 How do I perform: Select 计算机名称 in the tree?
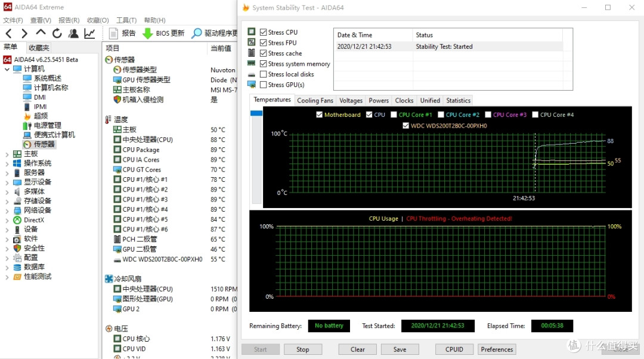[x=51, y=88]
